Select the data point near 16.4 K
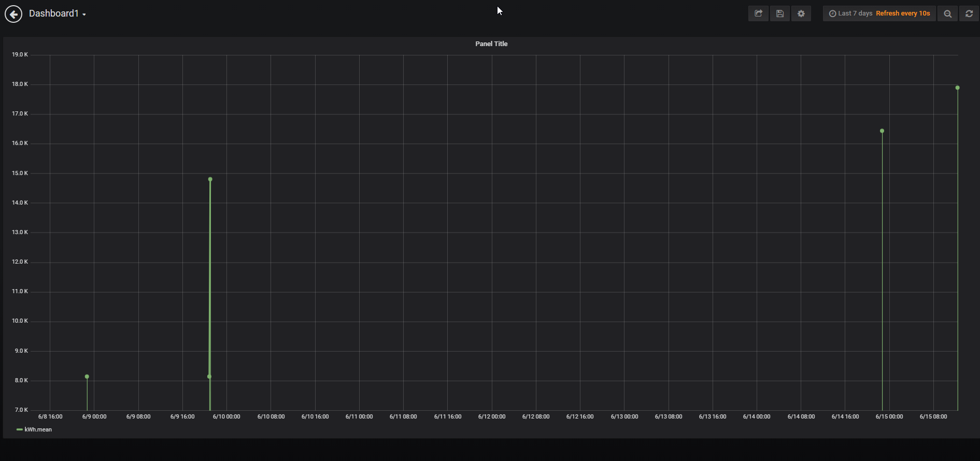This screenshot has width=980, height=461. click(882, 131)
